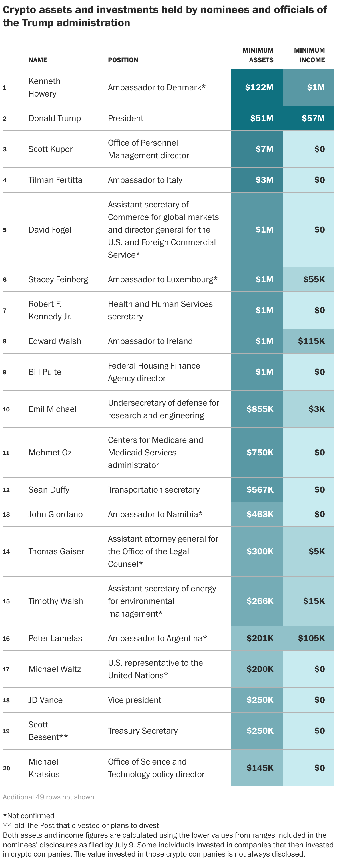The width and height of the screenshot is (337, 868).
Task: Select the Robert F. Kennedy Jr. name
Action: pos(50,310)
